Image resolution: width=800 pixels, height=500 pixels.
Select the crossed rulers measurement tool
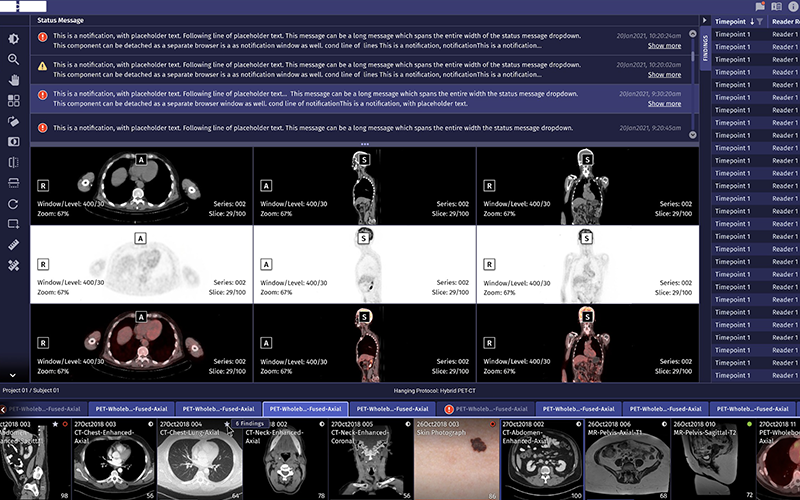pyautogui.click(x=14, y=266)
